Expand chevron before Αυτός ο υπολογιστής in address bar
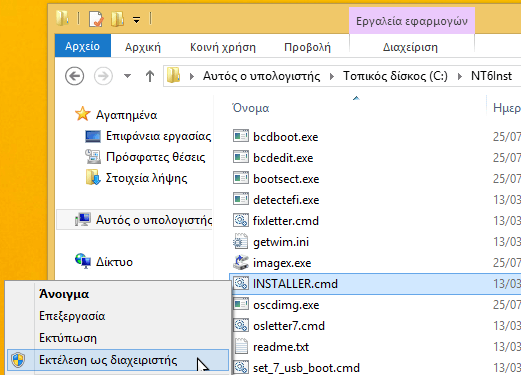Viewport: 521px width, 375px height. click(192, 76)
